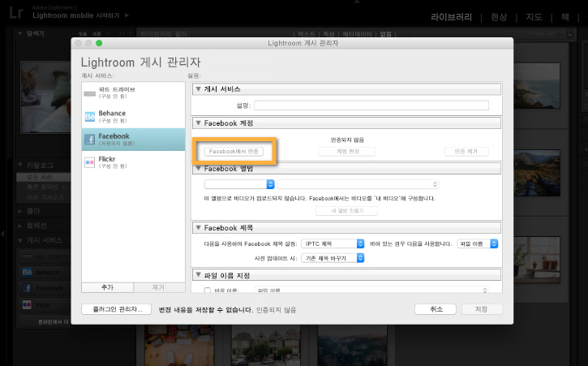Open the 기존 제목 바꾸기 dropdown
Screen dimensions: 588x366
coord(333,258)
